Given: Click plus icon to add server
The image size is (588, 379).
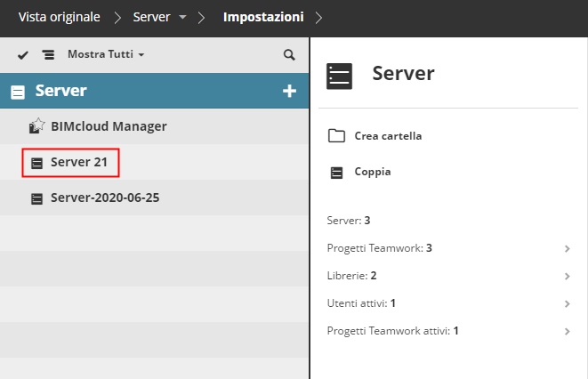Looking at the screenshot, I should tap(288, 91).
